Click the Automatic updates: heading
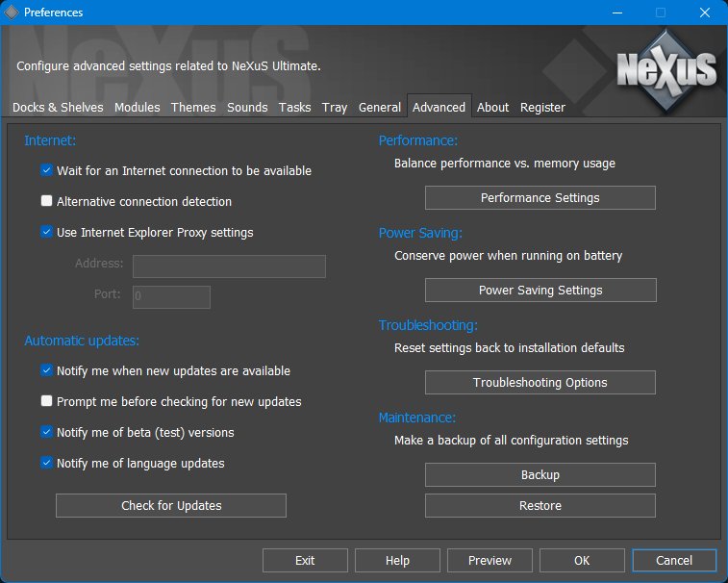 pos(82,341)
